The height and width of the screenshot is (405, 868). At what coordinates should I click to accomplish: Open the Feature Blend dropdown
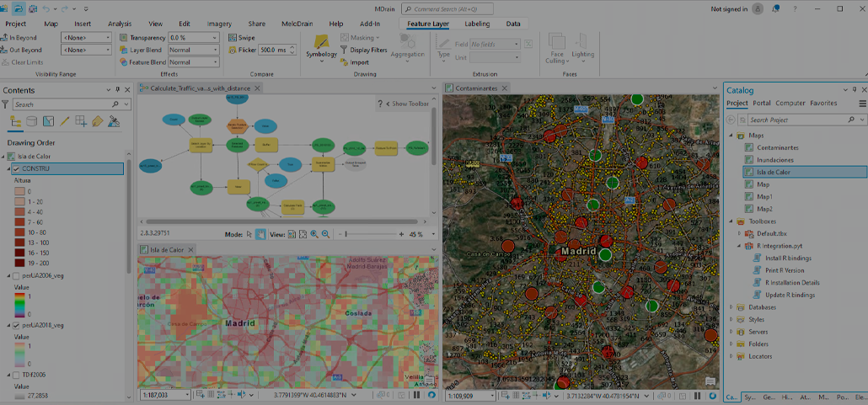coord(216,62)
